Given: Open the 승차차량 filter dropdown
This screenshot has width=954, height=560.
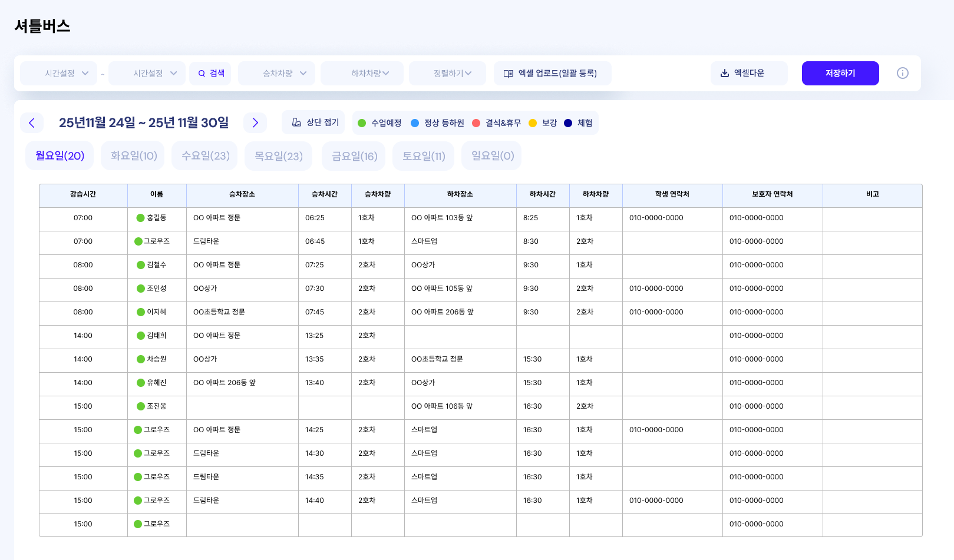Looking at the screenshot, I should click(276, 73).
